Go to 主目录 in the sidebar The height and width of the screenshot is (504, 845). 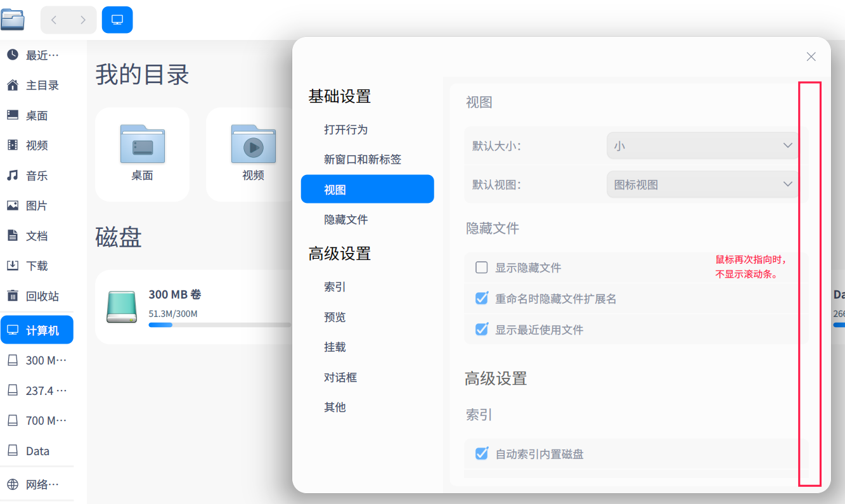37,85
